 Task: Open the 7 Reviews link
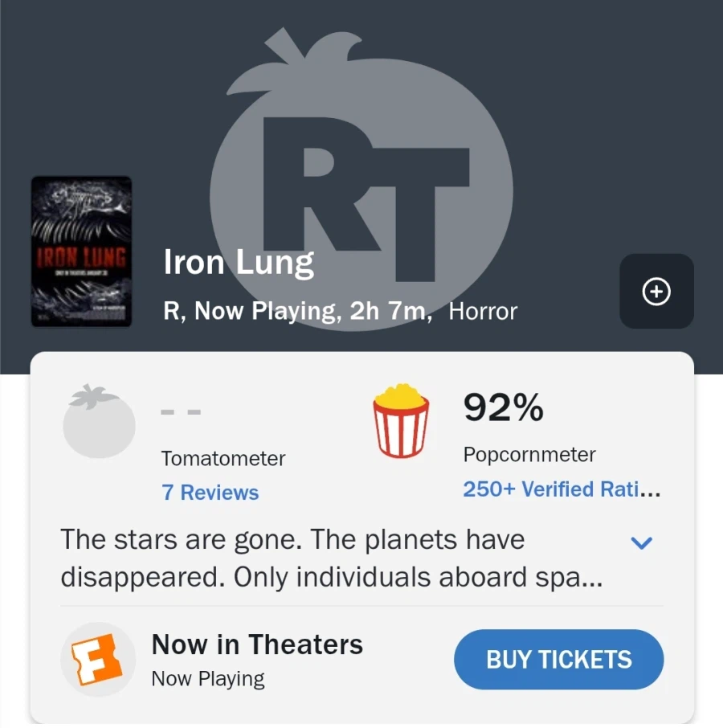210,493
